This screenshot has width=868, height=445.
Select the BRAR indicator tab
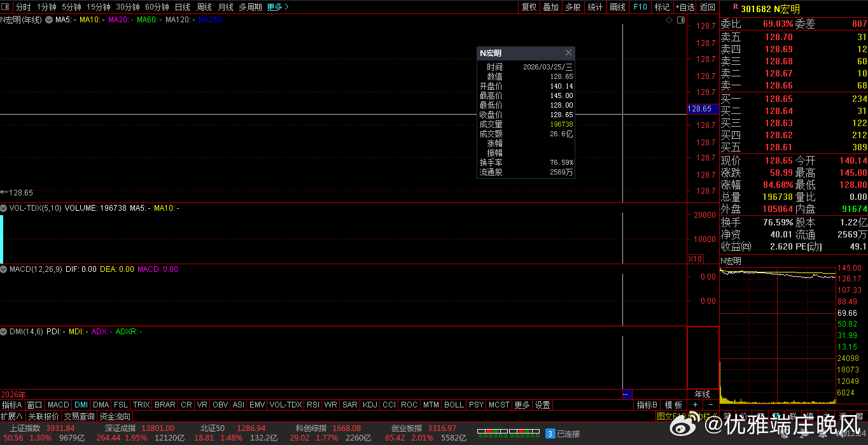tap(165, 405)
